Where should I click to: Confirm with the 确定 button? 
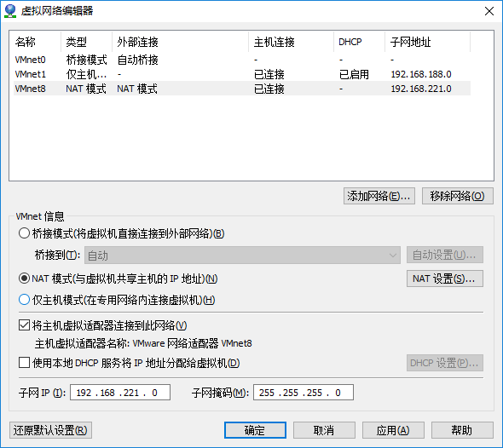pyautogui.click(x=255, y=430)
